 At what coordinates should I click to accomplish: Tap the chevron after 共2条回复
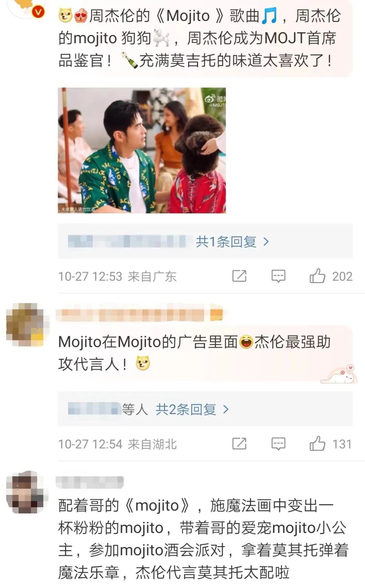pos(226,409)
